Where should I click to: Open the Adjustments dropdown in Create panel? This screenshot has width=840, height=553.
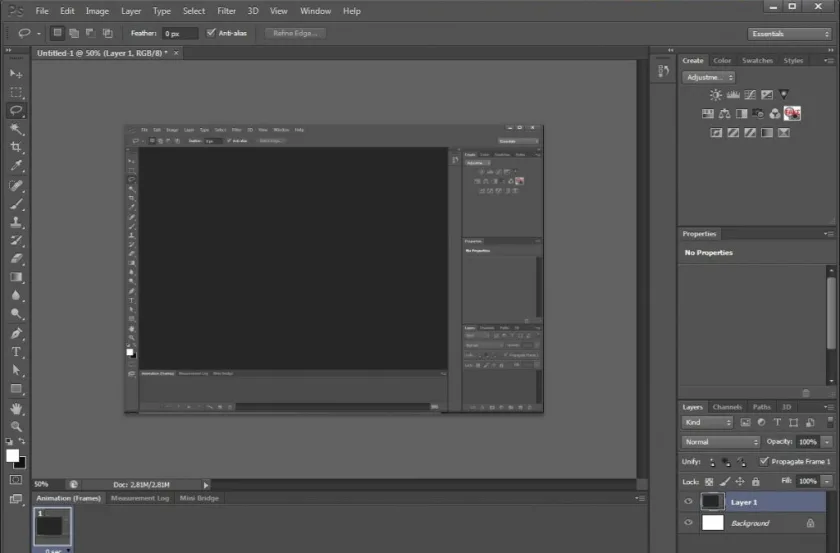(708, 77)
